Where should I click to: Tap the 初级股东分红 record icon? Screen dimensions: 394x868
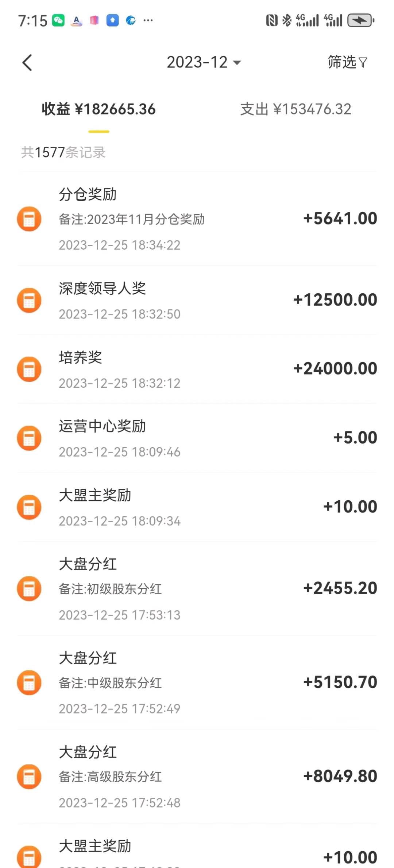click(29, 589)
